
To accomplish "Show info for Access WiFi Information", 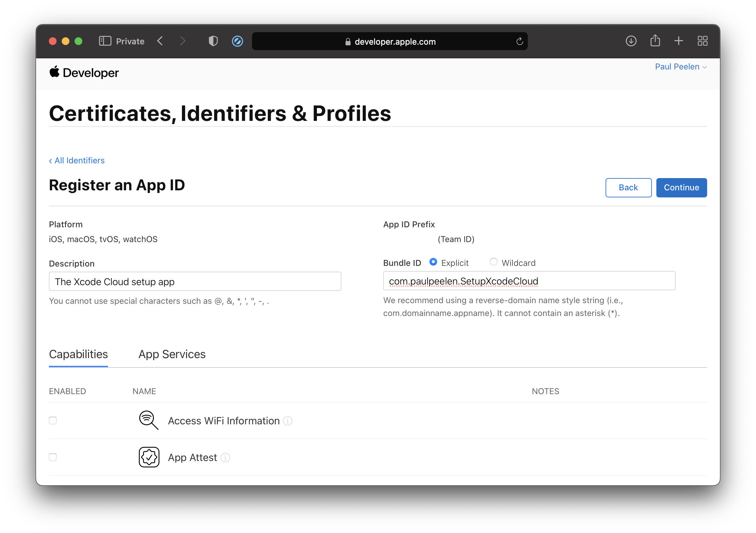I will [x=287, y=421].
